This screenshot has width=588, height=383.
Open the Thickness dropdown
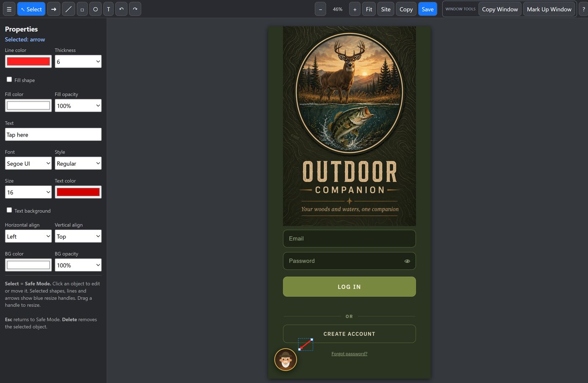(x=78, y=61)
